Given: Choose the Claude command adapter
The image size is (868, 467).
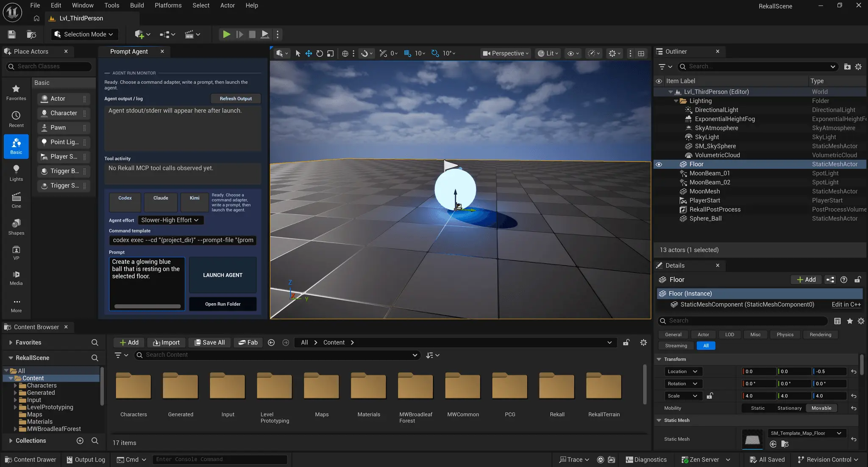Looking at the screenshot, I should pyautogui.click(x=161, y=202).
